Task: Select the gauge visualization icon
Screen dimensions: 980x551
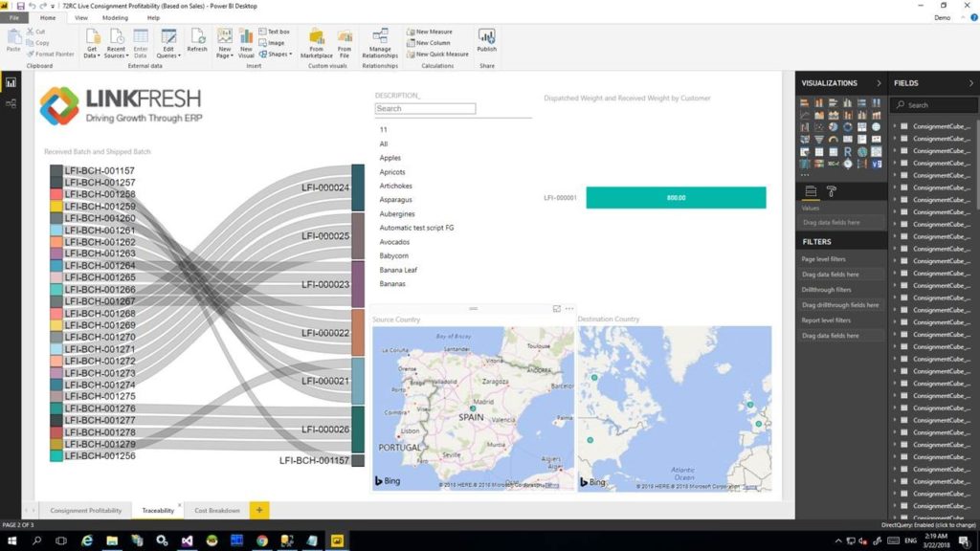Action: (834, 140)
